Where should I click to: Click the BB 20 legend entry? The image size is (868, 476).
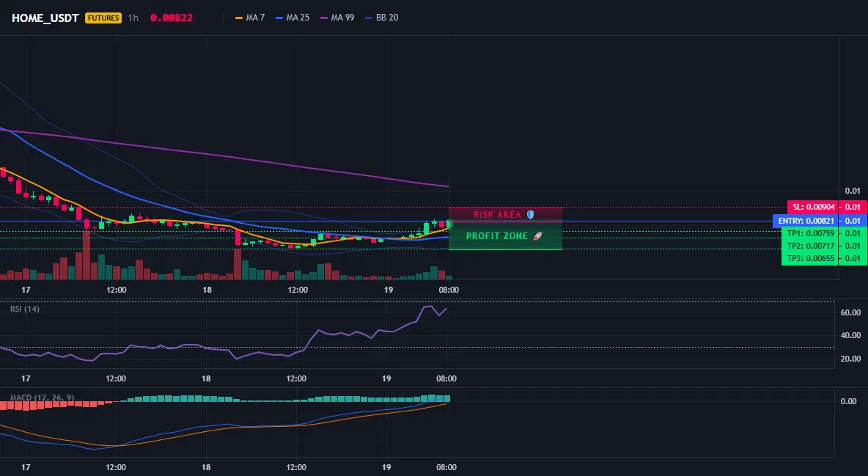(x=382, y=18)
